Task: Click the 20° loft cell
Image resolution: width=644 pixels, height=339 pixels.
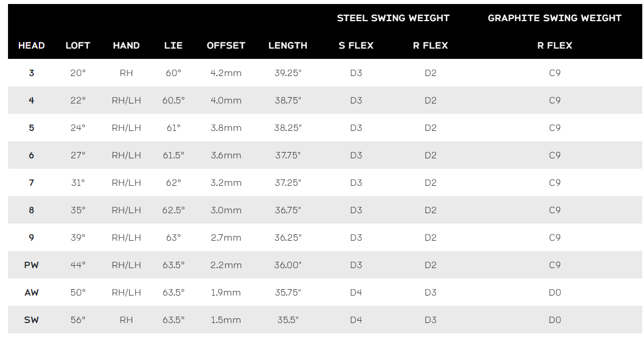Action: pos(78,73)
